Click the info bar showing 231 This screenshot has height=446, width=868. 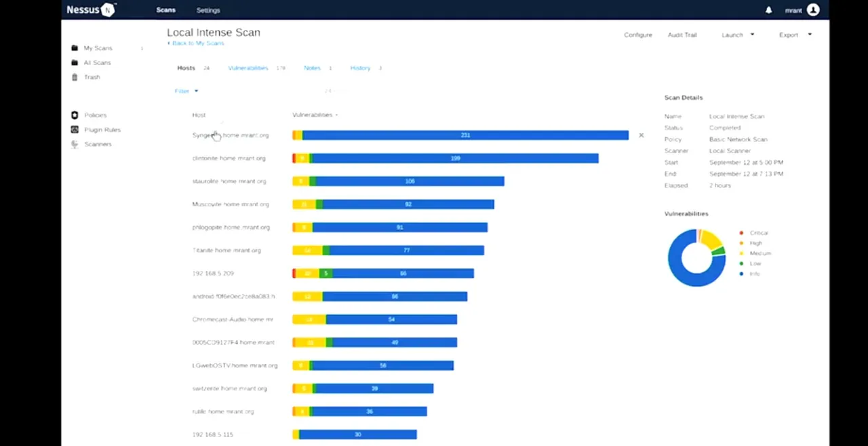coord(465,135)
